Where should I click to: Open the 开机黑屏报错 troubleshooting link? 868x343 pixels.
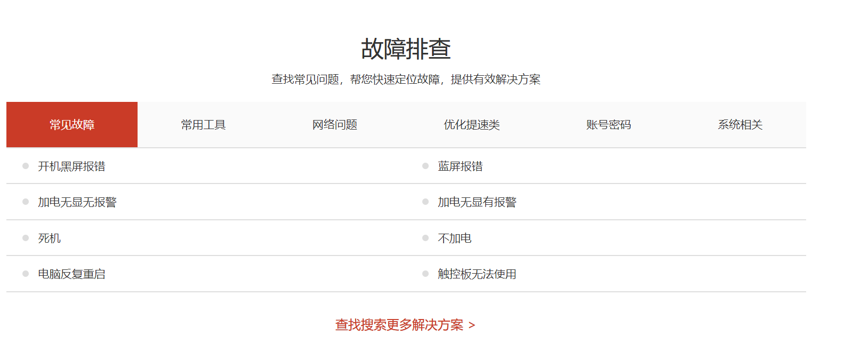[71, 166]
